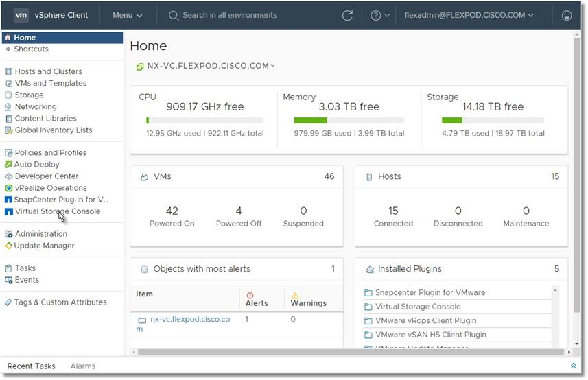Open the flexadmin@FLEXPOD.CISCO.COM user dropdown
The width and height of the screenshot is (588, 380).
coord(469,15)
